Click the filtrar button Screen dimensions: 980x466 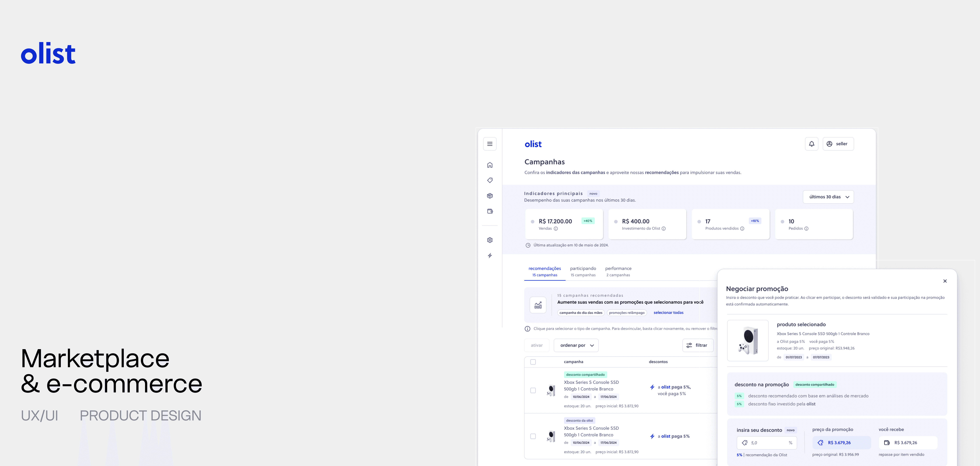[x=697, y=345]
